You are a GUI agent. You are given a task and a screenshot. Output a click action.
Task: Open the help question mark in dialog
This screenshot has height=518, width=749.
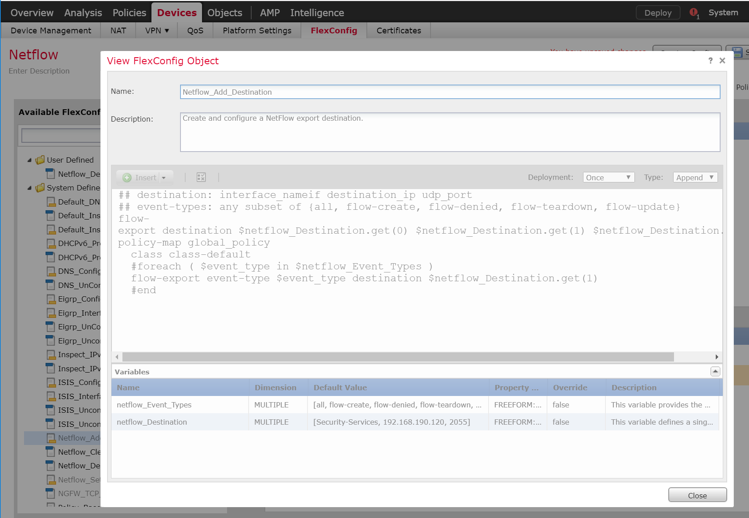(710, 61)
